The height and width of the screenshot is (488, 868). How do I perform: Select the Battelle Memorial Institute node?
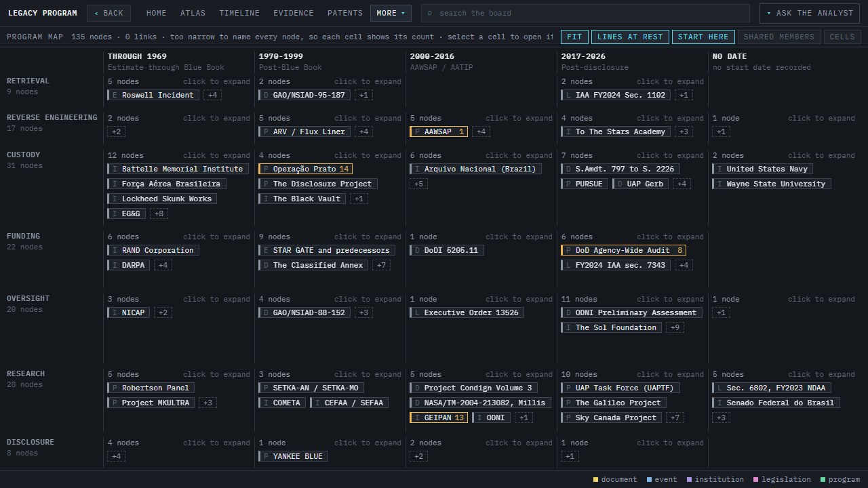(x=178, y=169)
